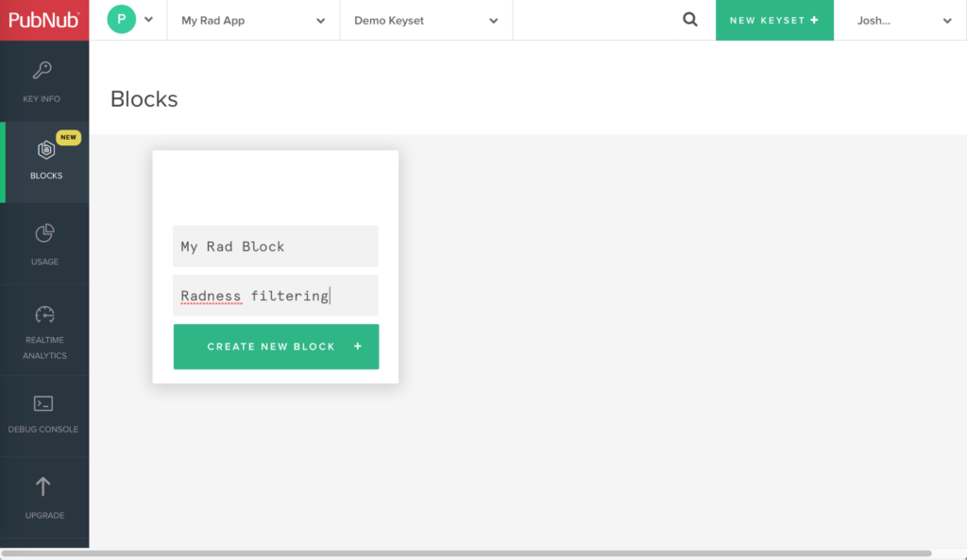
Task: Select the highlighted Blocks navigation entry
Action: [x=44, y=161]
